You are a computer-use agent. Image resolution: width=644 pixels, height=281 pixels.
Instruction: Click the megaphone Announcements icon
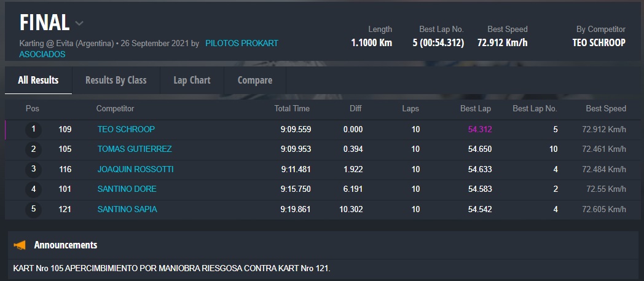(x=20, y=245)
